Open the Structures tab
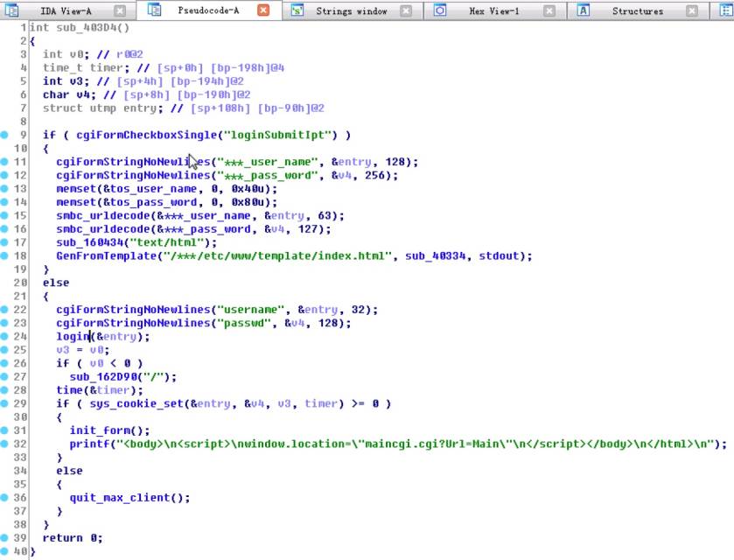Viewport: 734px width, 560px height. (x=638, y=10)
